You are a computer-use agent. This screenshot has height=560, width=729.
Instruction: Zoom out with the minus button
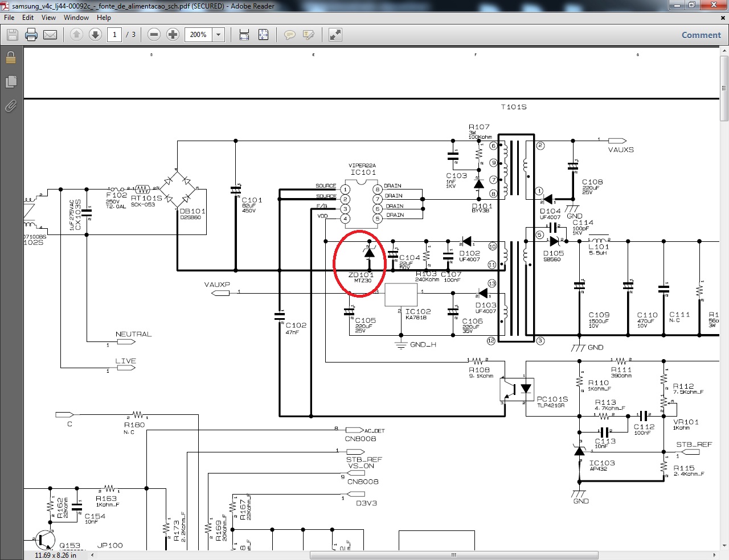point(154,35)
